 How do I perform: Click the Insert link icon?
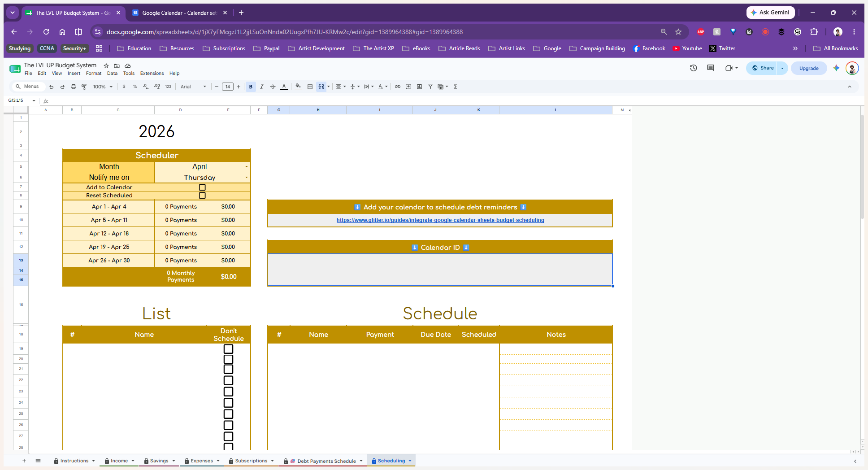point(398,87)
